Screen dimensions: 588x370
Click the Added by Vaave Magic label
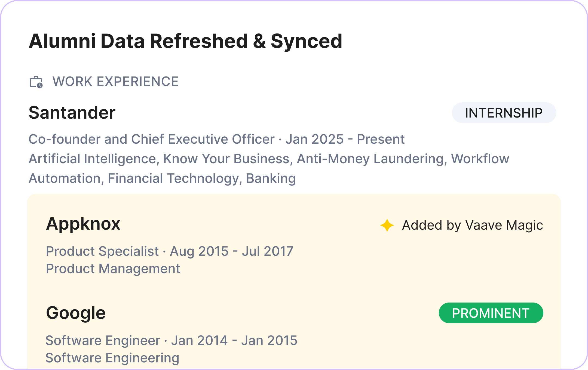tap(472, 225)
